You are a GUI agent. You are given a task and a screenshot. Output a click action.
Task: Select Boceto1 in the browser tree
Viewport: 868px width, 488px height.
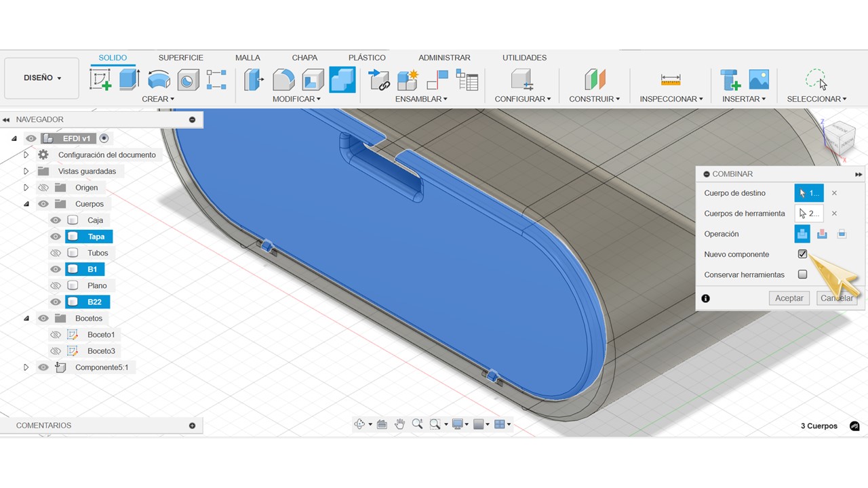tap(101, 335)
